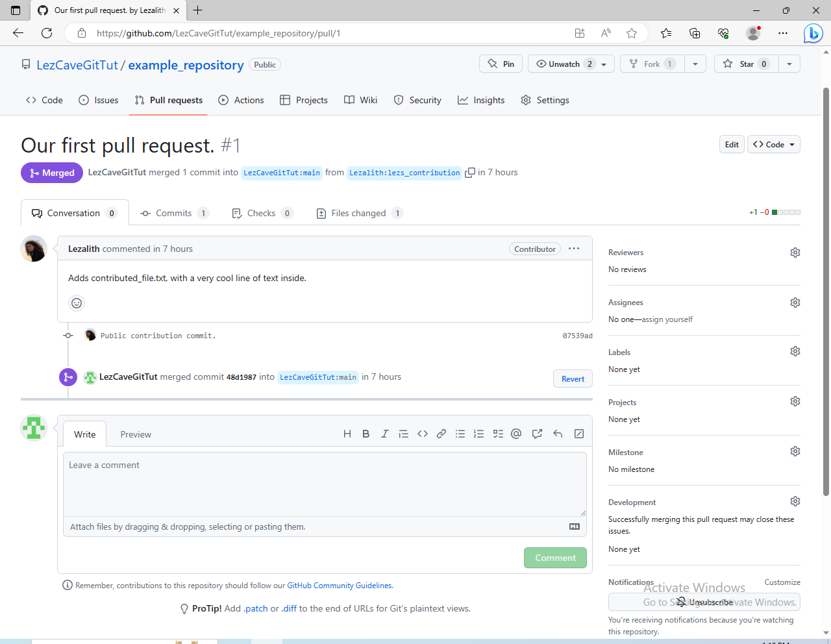Viewport: 831px width, 644px height.
Task: Open the Milestone gear settings
Action: [x=795, y=451]
